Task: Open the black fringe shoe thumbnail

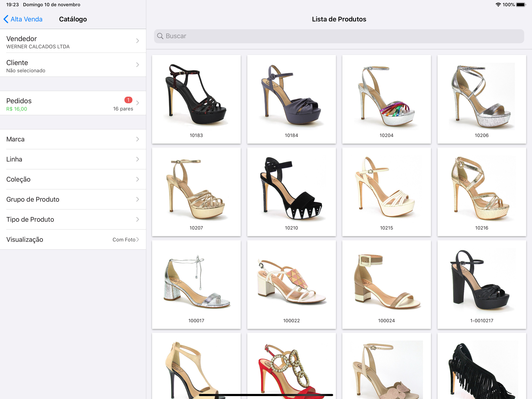Action: pyautogui.click(x=481, y=368)
